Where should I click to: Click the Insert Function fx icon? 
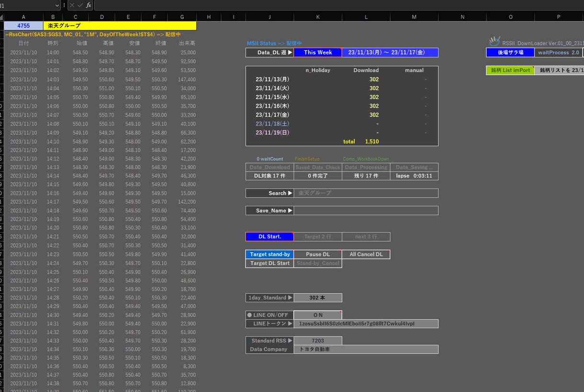tap(89, 5)
